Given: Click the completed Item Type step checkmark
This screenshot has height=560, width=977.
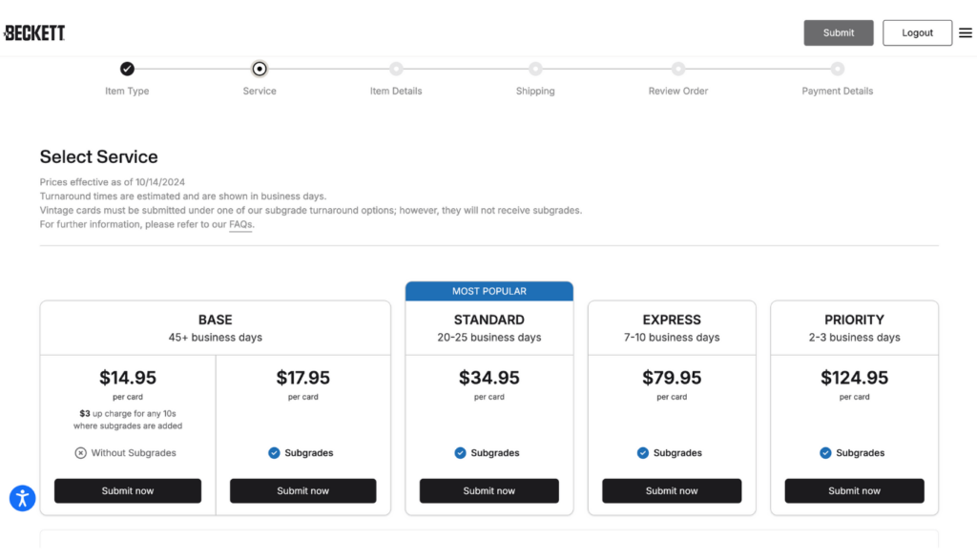Looking at the screenshot, I should coord(127,69).
